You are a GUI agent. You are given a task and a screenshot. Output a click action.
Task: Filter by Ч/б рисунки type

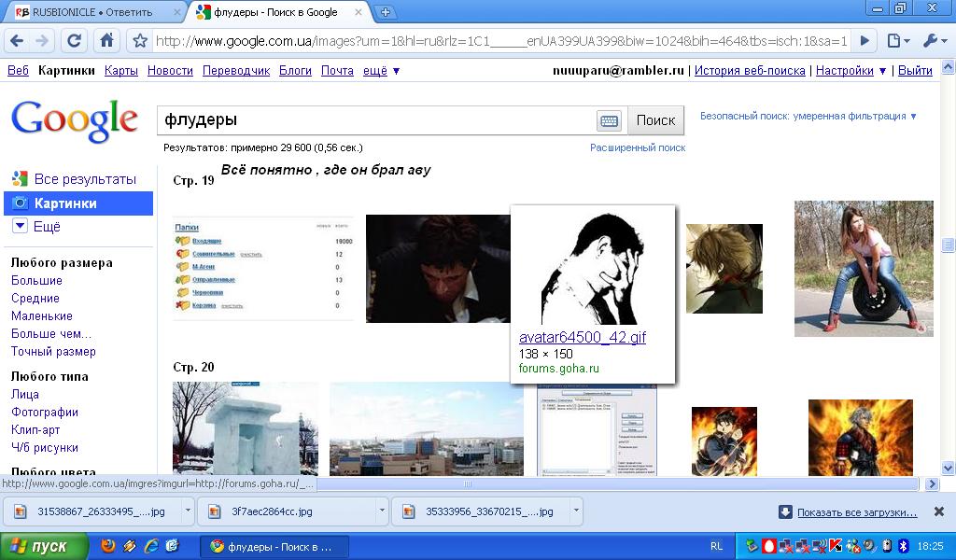pyautogui.click(x=45, y=447)
